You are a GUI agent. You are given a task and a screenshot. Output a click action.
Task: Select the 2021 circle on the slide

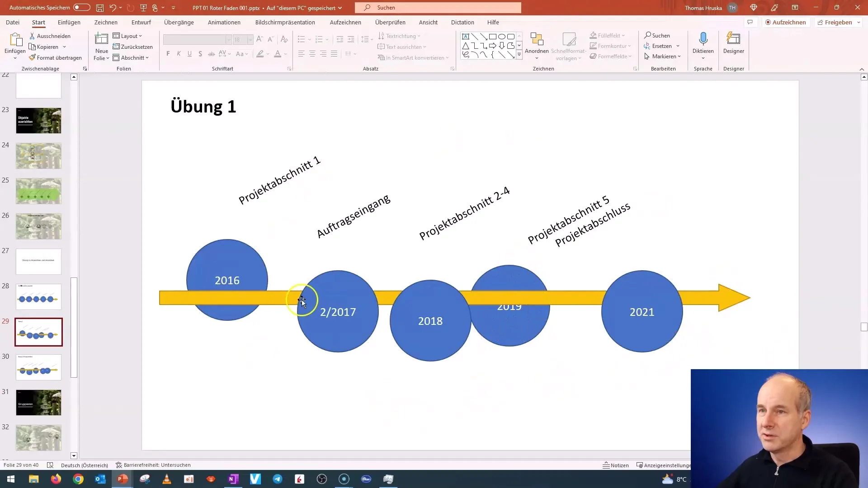pos(642,311)
